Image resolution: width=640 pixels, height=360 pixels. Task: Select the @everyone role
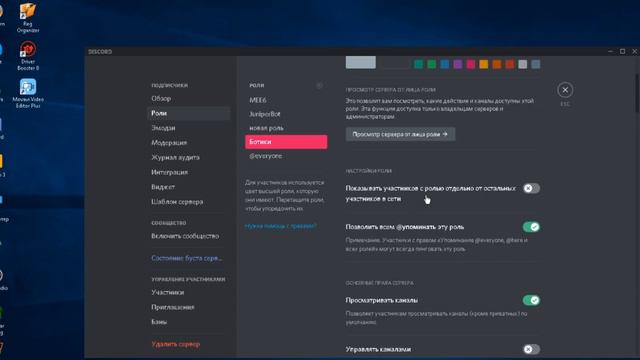point(286,156)
